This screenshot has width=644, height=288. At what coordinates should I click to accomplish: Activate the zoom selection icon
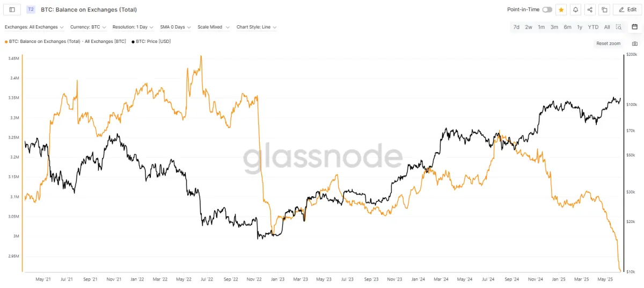point(619,27)
